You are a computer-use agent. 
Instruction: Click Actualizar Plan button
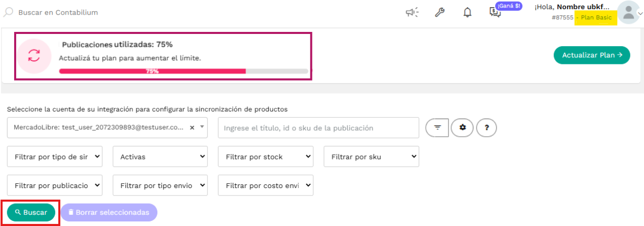point(592,55)
